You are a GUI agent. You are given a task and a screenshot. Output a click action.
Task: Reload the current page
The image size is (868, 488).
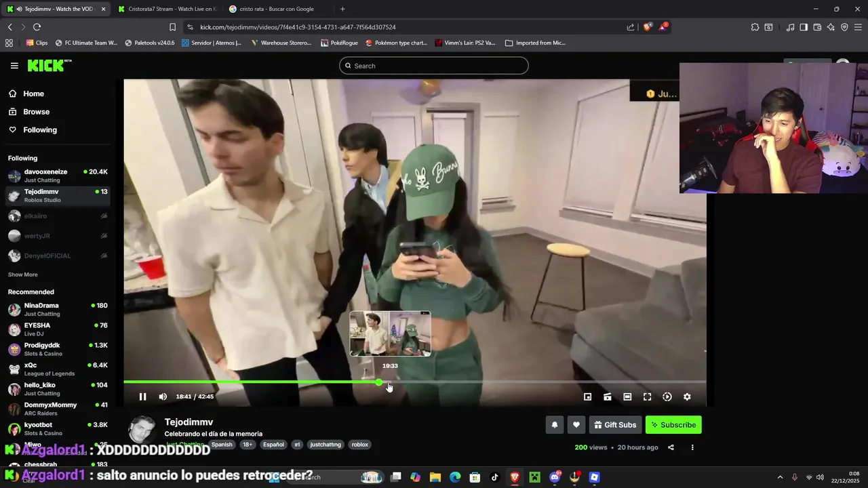coord(37,27)
